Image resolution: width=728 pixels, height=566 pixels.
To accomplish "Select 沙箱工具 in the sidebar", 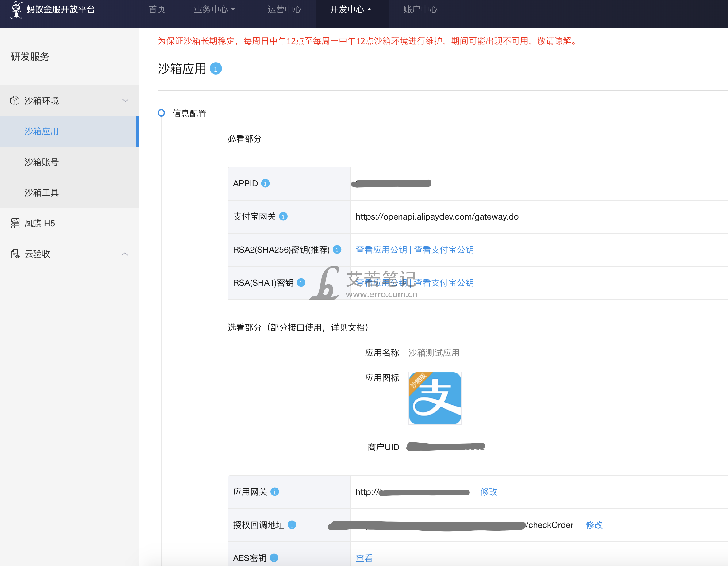I will (x=69, y=193).
